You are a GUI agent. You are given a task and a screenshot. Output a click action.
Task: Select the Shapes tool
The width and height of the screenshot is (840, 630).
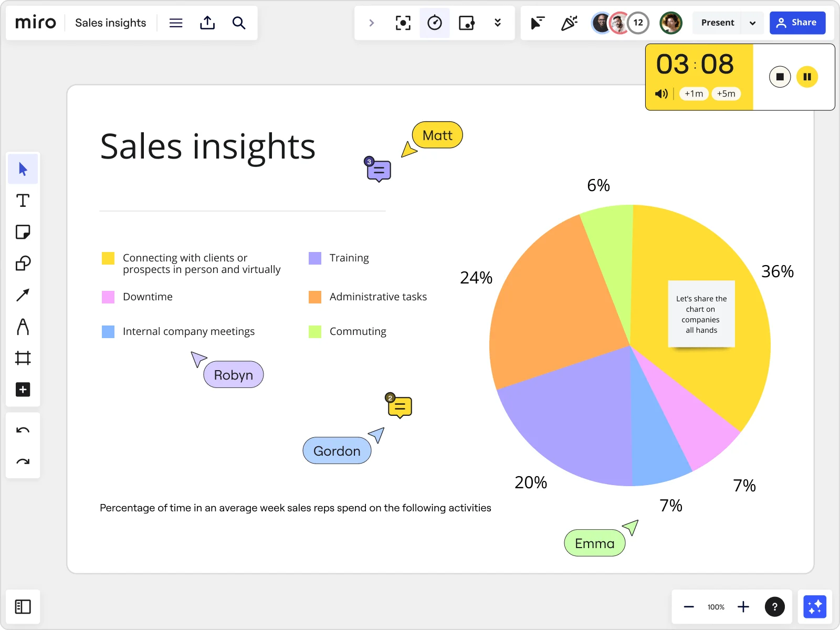click(x=23, y=264)
